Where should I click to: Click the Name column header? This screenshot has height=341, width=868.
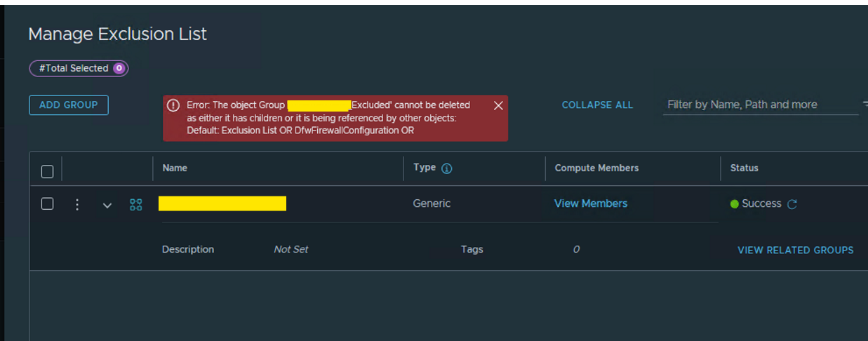point(175,168)
